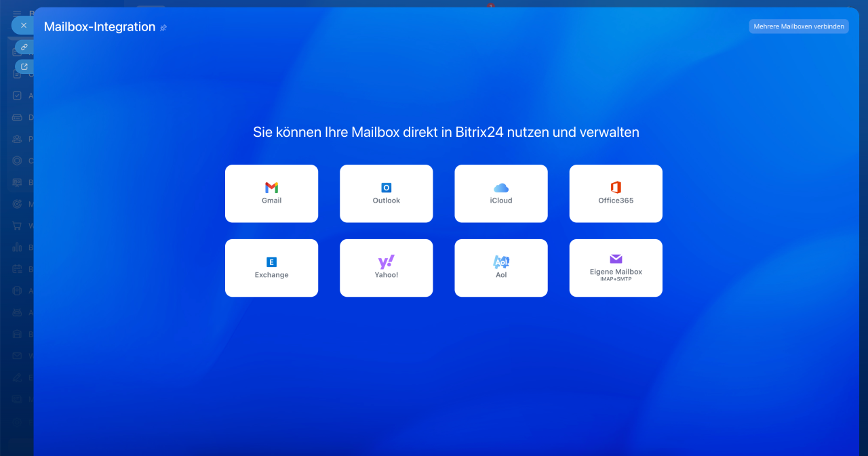868x456 pixels.
Task: Open robot automation icon in sidebar
Action: click(x=17, y=312)
